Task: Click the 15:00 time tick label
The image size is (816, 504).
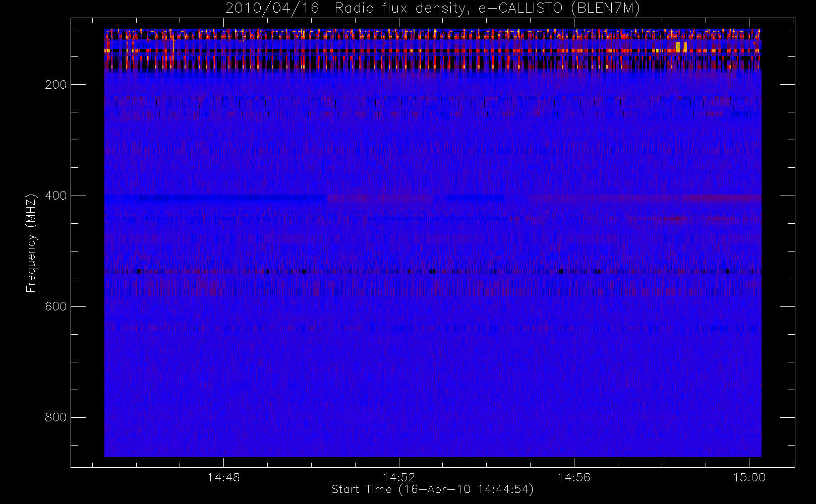Action: point(749,477)
